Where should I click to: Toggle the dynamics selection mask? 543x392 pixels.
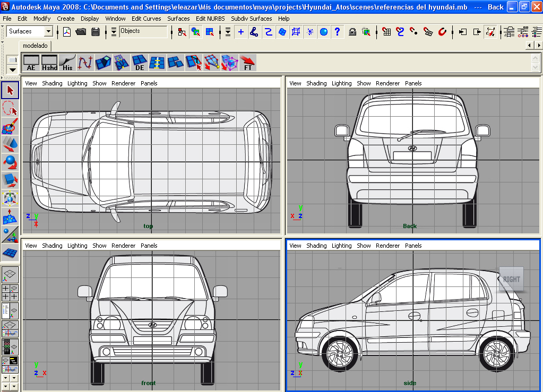310,32
